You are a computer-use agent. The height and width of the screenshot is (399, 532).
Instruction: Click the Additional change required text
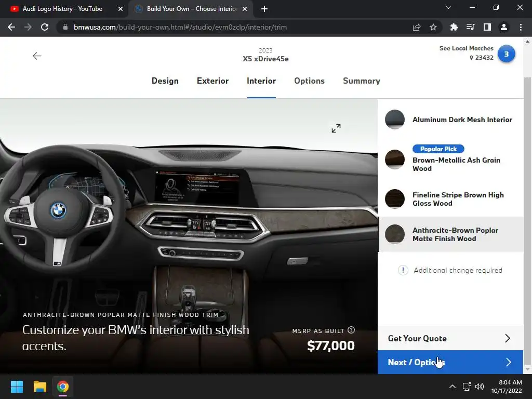pos(458,270)
